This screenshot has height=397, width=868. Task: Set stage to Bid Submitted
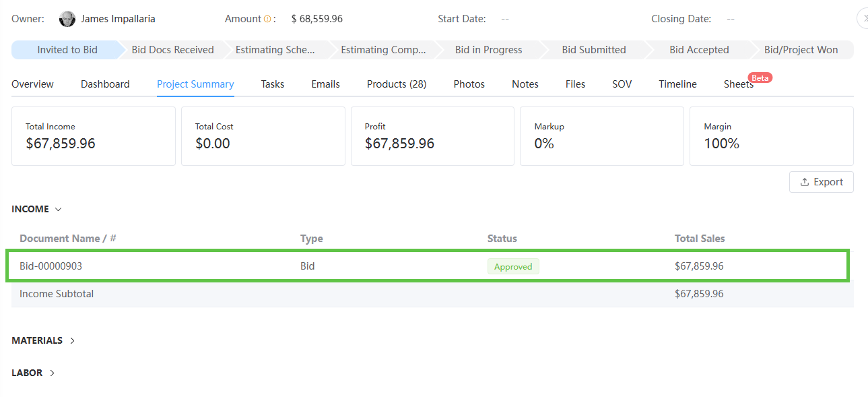click(593, 50)
